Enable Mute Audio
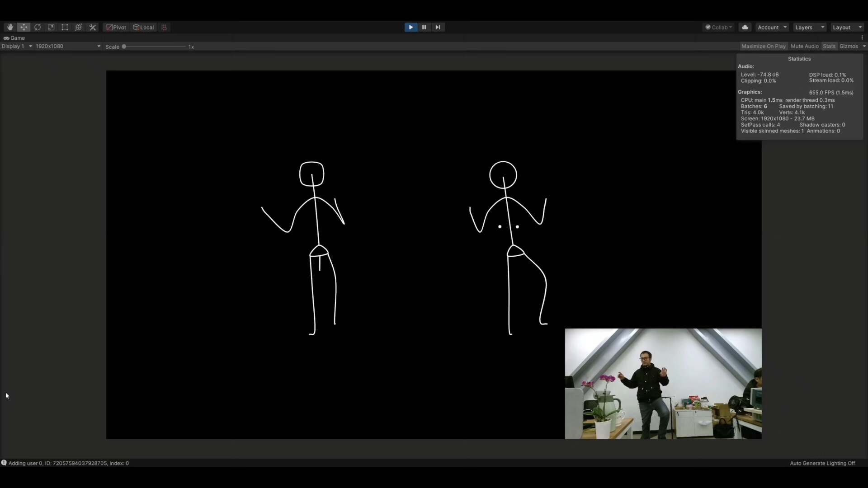868x488 pixels. coord(804,46)
